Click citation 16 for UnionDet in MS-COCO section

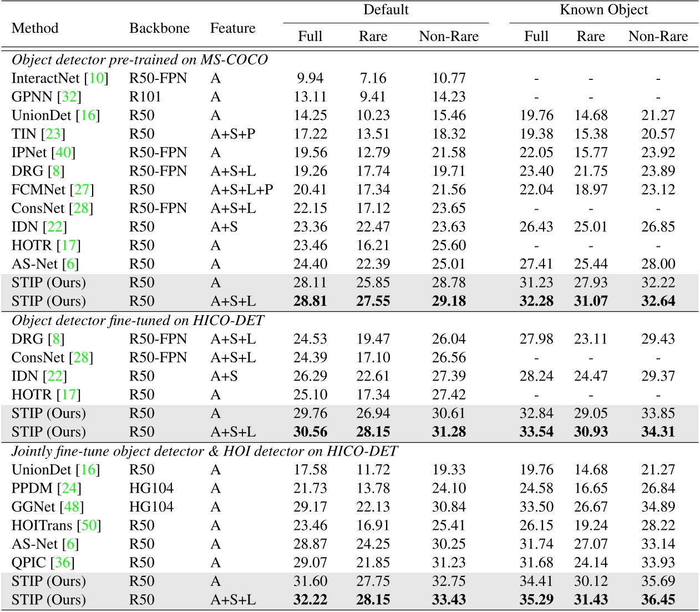click(x=88, y=115)
